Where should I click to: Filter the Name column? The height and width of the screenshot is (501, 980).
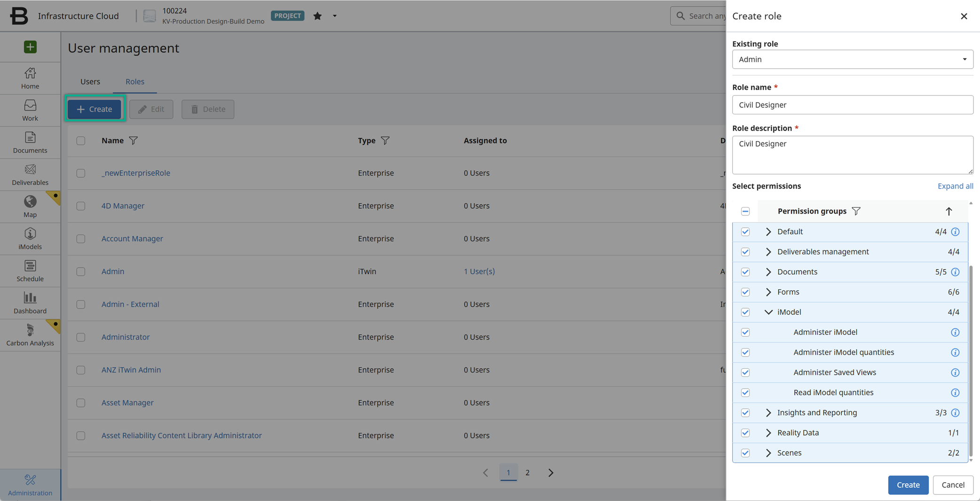tap(134, 141)
